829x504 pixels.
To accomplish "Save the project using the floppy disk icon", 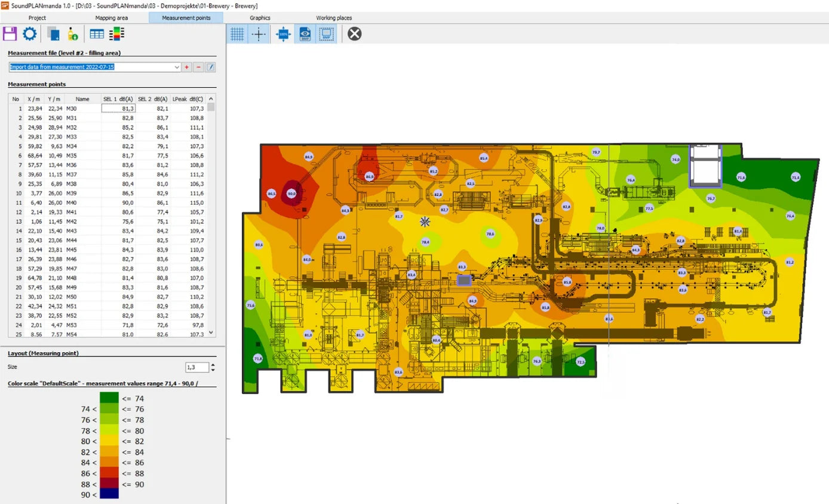I will coord(10,34).
